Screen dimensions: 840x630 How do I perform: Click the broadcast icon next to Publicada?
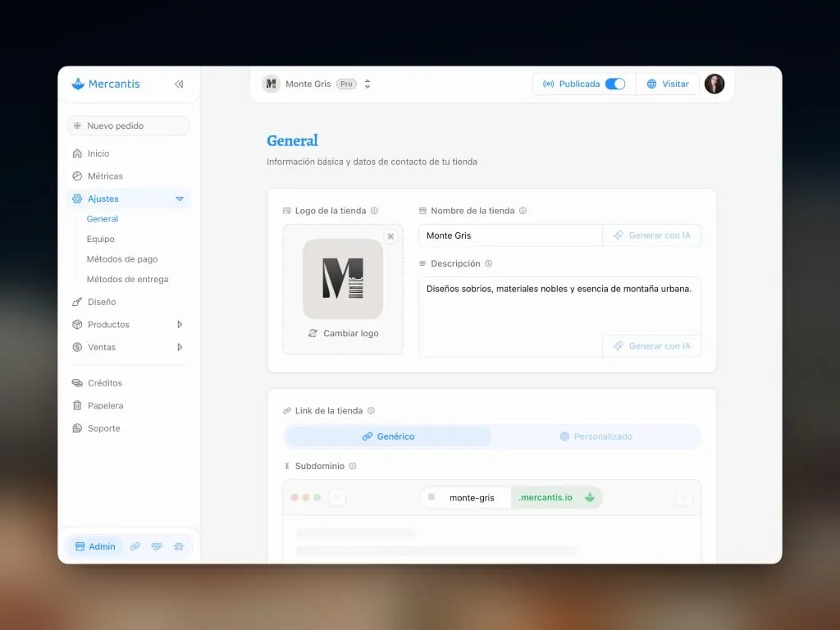coord(548,84)
